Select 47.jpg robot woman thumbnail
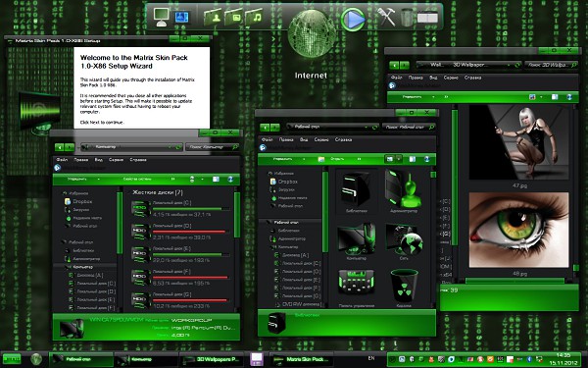The height and width of the screenshot is (368, 588). tap(518, 142)
